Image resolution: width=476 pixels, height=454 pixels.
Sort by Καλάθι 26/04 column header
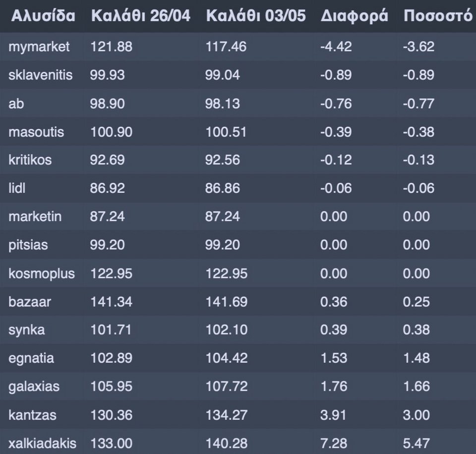tap(140, 16)
